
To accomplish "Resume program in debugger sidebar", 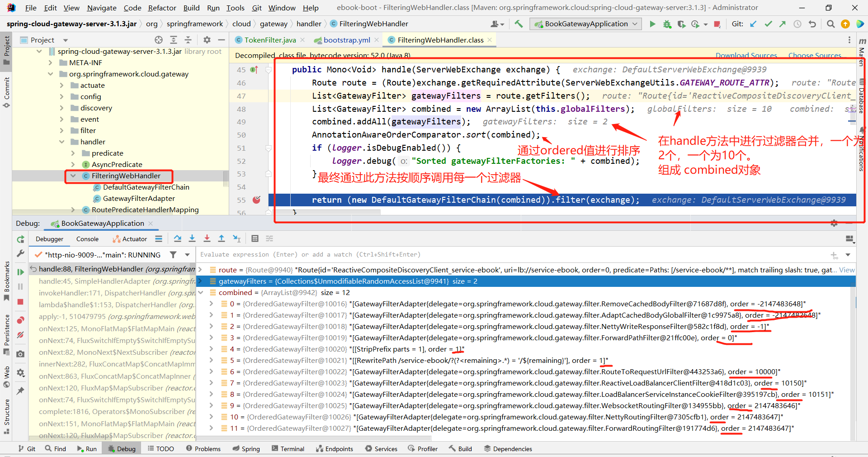I will [20, 272].
